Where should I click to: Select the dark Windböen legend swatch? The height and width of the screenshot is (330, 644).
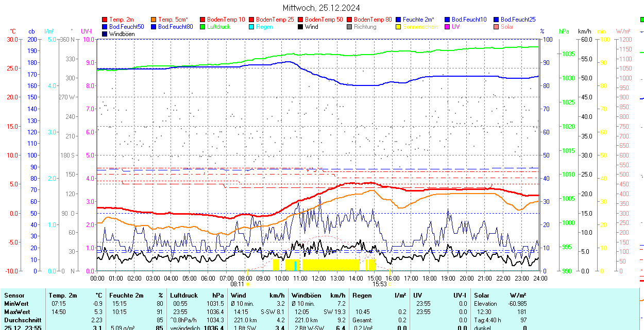105,34
